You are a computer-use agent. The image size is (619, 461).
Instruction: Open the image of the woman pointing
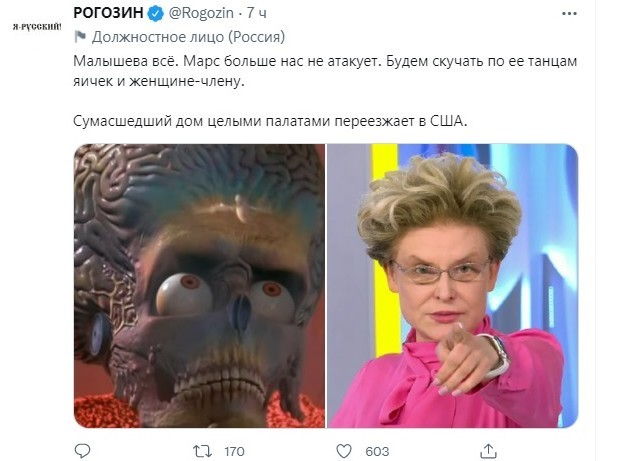coord(453,286)
